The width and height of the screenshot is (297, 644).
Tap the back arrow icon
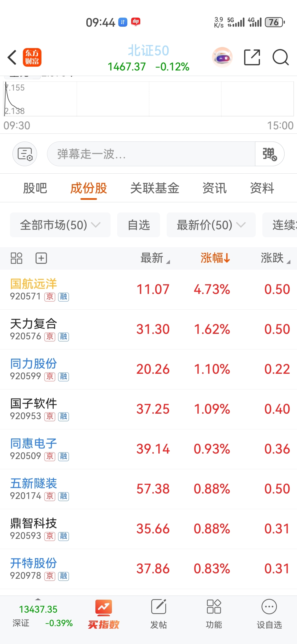click(x=12, y=58)
